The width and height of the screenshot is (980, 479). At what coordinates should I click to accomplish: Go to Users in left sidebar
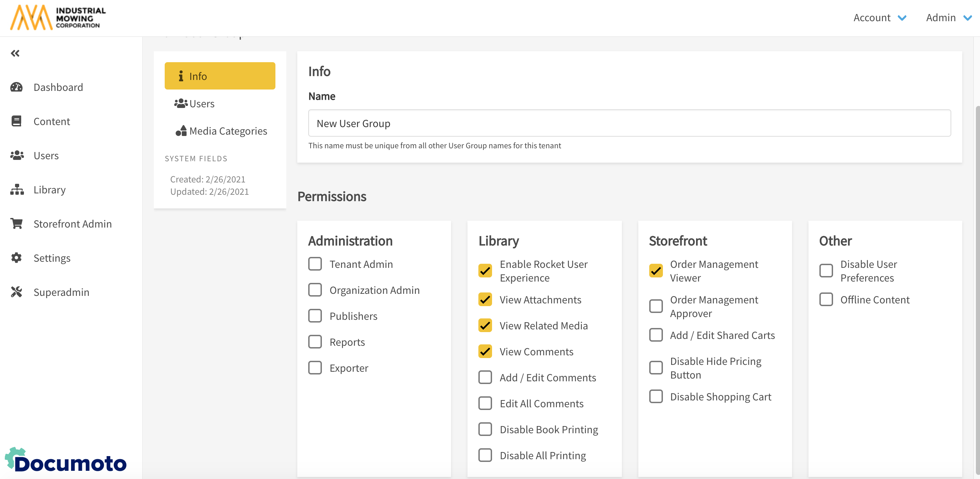(x=46, y=155)
